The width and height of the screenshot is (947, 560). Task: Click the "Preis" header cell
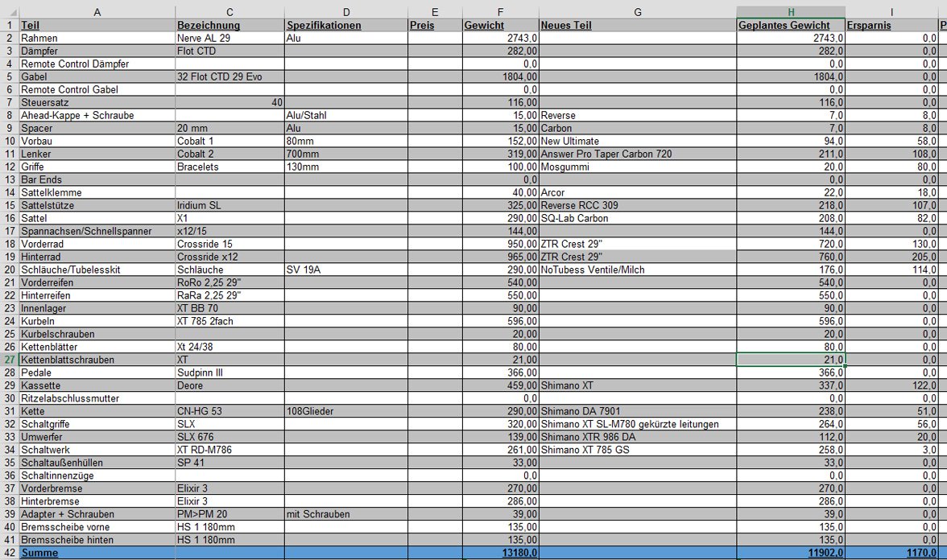pyautogui.click(x=435, y=26)
